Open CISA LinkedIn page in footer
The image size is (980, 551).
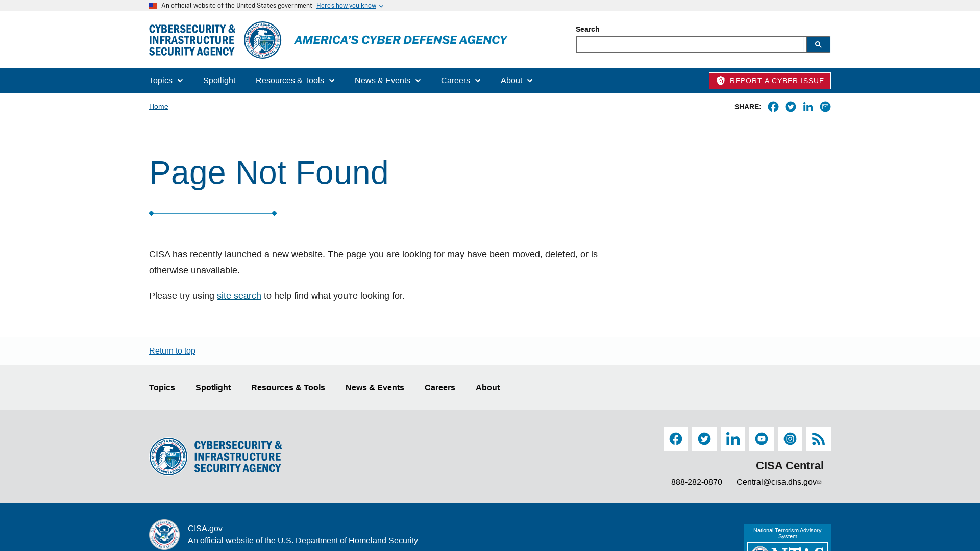[x=733, y=439]
